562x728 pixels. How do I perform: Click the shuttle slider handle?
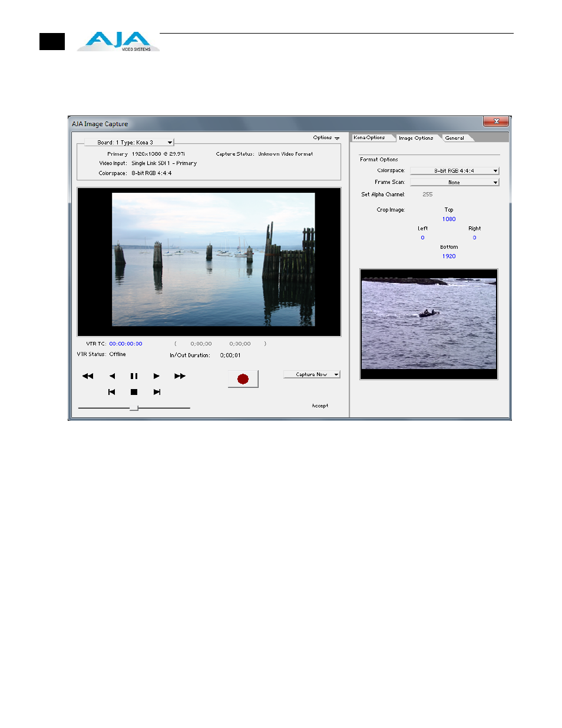pos(134,408)
